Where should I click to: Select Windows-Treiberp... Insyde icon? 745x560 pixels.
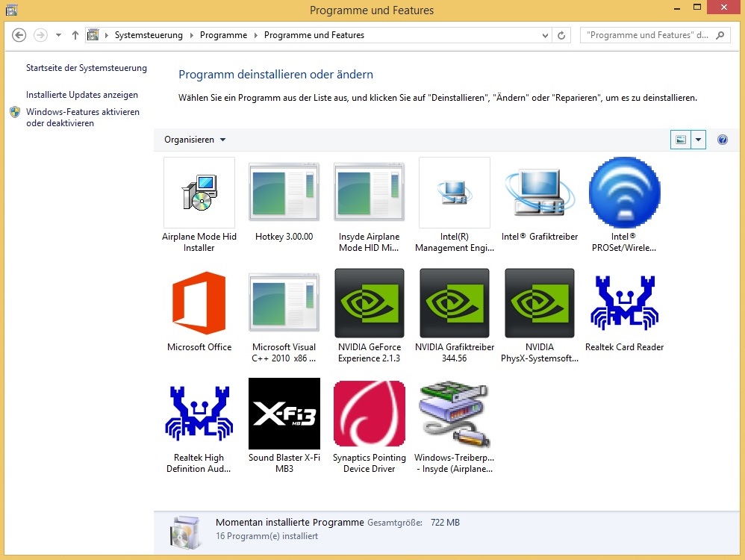454,414
